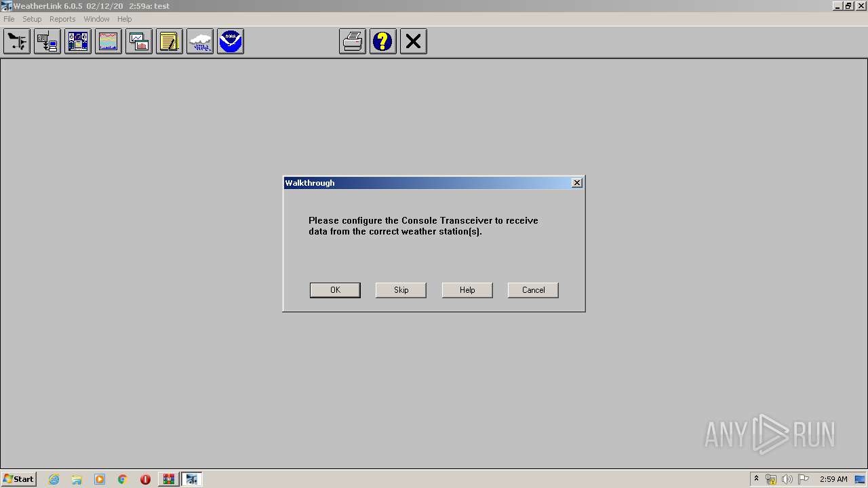Click the Show Desktop button
868x488 pixels.
[x=860, y=479]
